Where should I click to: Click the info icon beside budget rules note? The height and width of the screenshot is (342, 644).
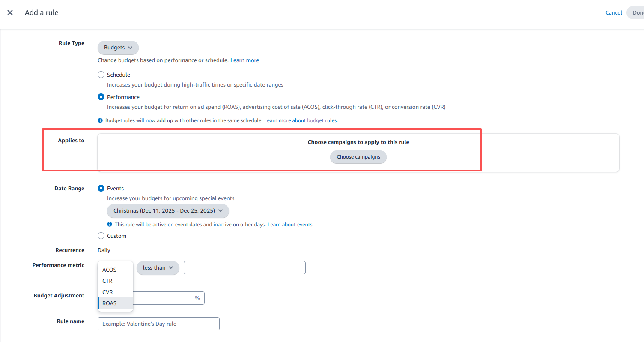(x=100, y=120)
